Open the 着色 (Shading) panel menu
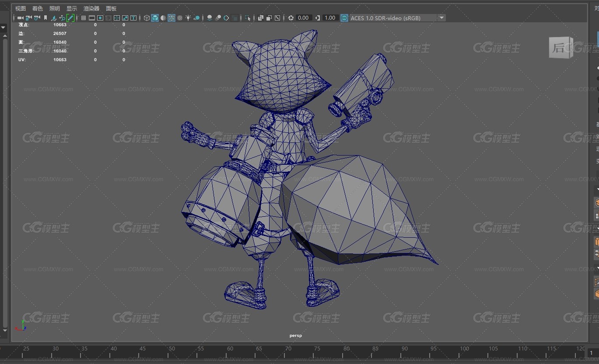599x364 pixels. tap(38, 8)
